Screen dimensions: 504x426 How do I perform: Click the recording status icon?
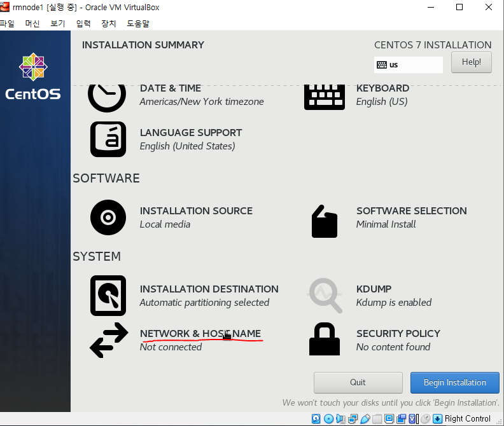[402, 418]
